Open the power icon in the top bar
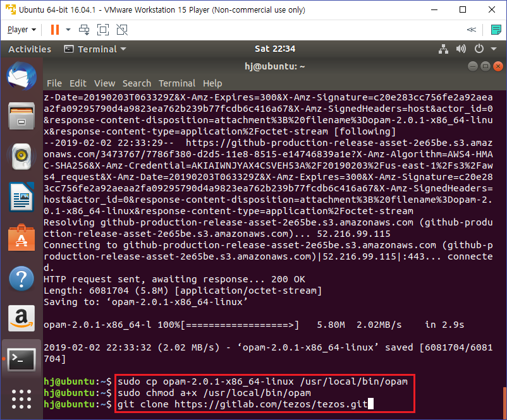 (x=479, y=49)
